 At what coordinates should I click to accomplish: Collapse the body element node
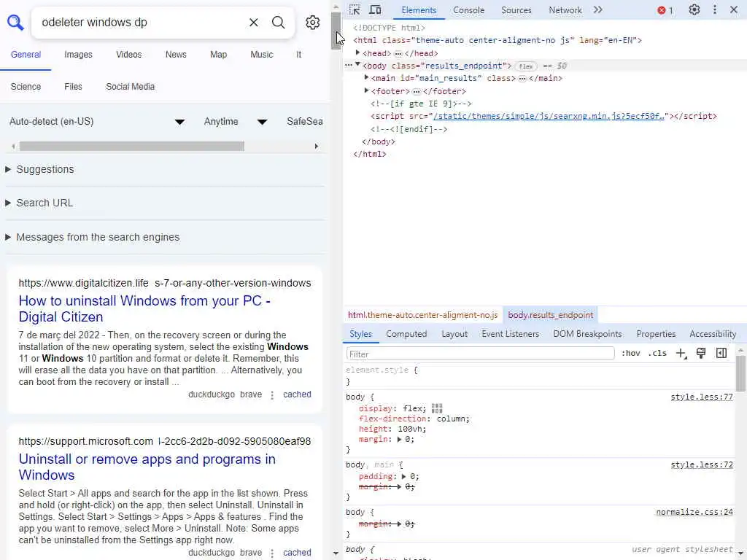[x=357, y=65]
